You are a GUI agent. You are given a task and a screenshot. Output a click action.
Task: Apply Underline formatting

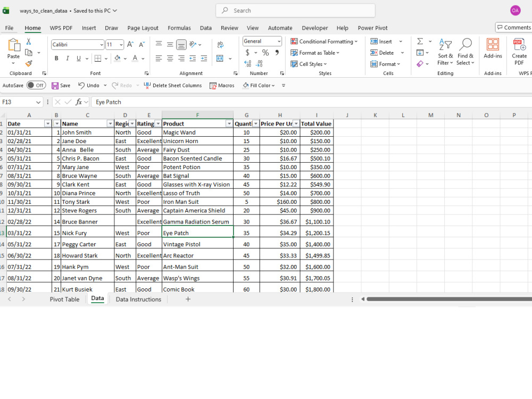tap(79, 59)
